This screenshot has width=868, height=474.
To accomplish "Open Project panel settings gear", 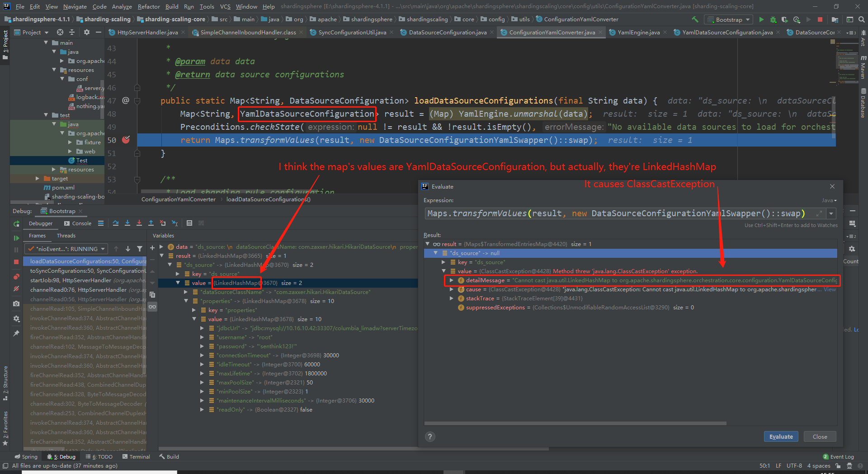I will click(x=87, y=32).
